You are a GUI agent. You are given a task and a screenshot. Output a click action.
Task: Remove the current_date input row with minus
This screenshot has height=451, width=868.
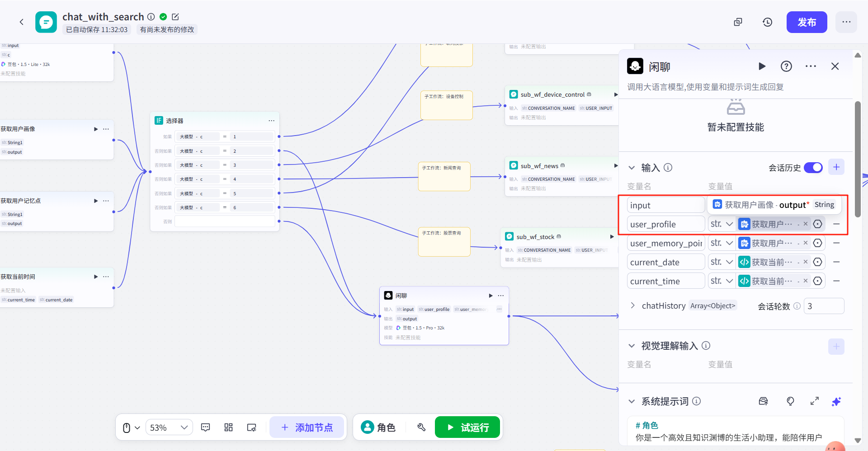[x=836, y=262]
